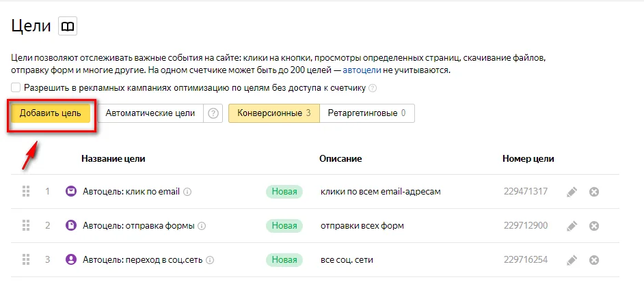Click the Новая badge for email goal
This screenshot has height=301, width=644.
(x=284, y=192)
